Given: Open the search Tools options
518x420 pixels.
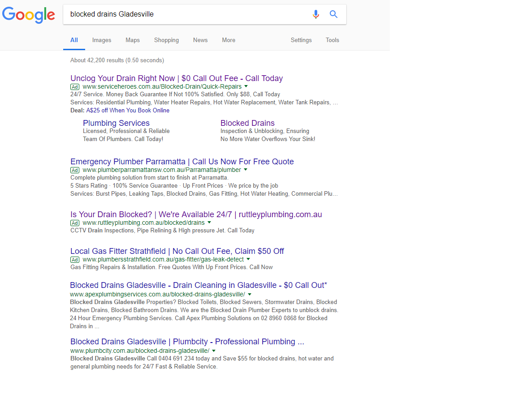Looking at the screenshot, I should (332, 40).
